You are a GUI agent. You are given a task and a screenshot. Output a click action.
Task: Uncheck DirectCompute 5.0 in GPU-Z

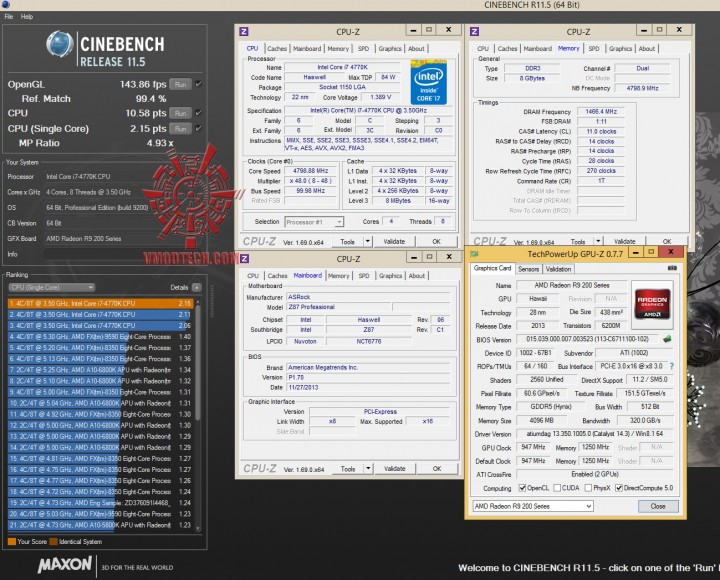point(619,488)
